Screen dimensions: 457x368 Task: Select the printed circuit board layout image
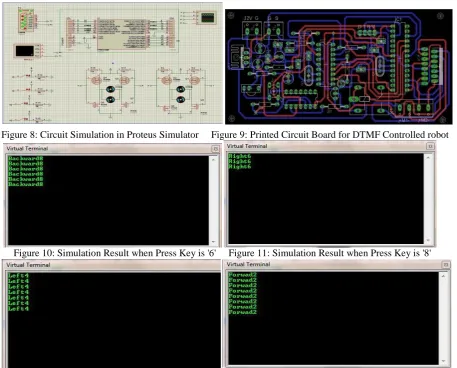[339, 67]
